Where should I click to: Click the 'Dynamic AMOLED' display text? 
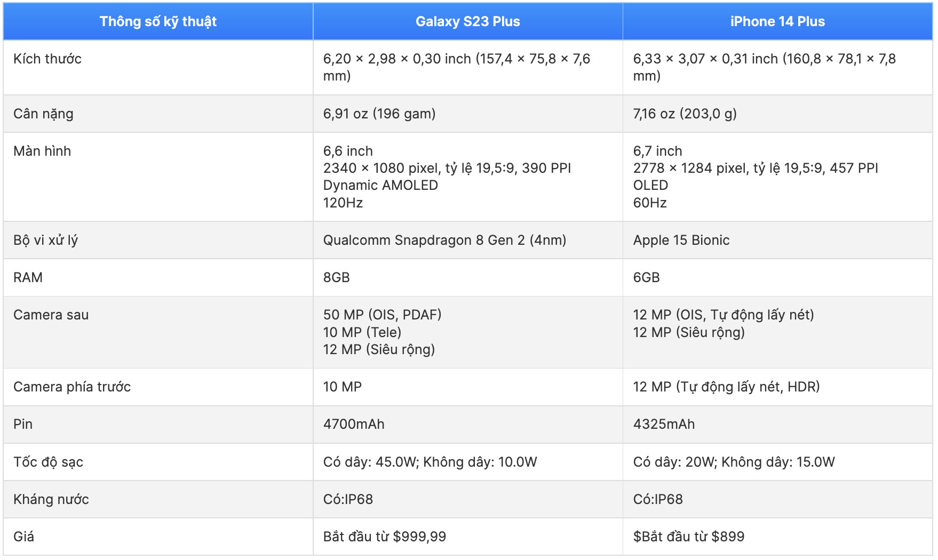pos(380,185)
